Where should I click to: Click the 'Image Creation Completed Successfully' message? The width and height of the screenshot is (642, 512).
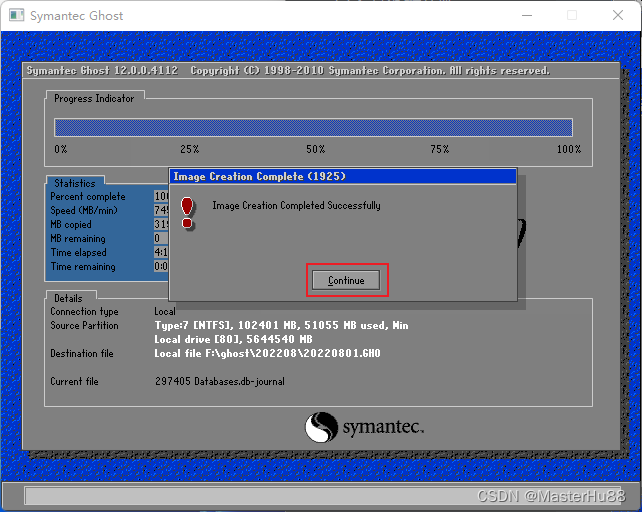click(x=296, y=205)
